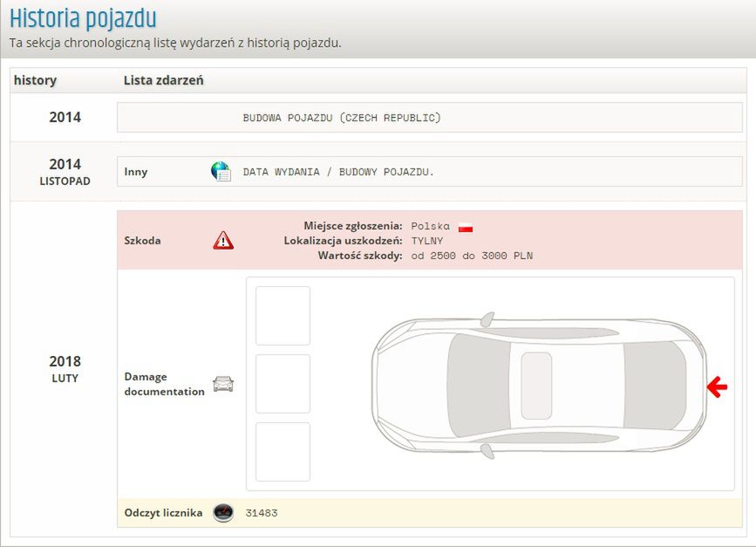Viewport: 756px width, 547px height.
Task: Open the bottom empty damage photo thumbnail
Action: click(283, 452)
